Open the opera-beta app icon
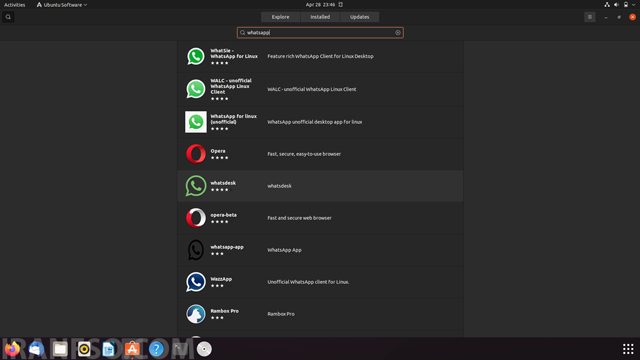The width and height of the screenshot is (640, 360). pos(196,218)
